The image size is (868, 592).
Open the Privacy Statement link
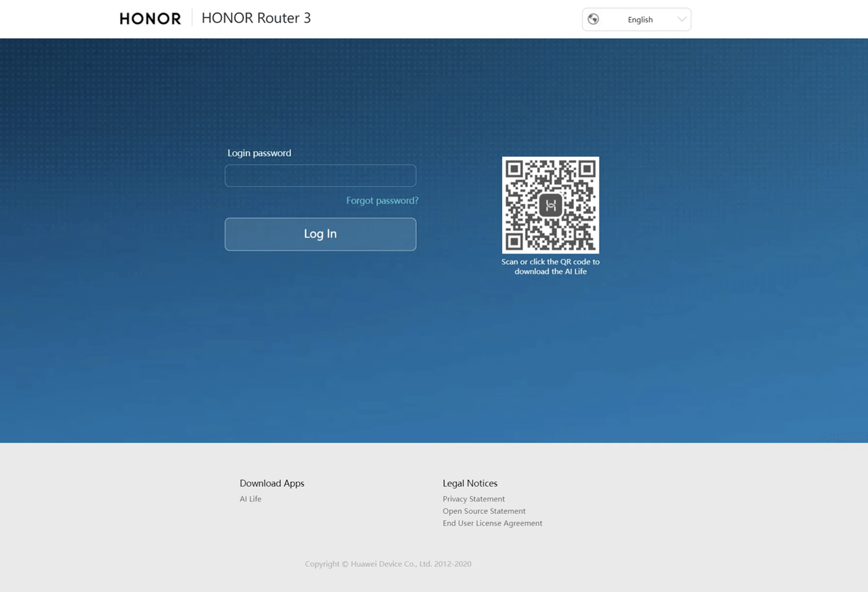473,499
